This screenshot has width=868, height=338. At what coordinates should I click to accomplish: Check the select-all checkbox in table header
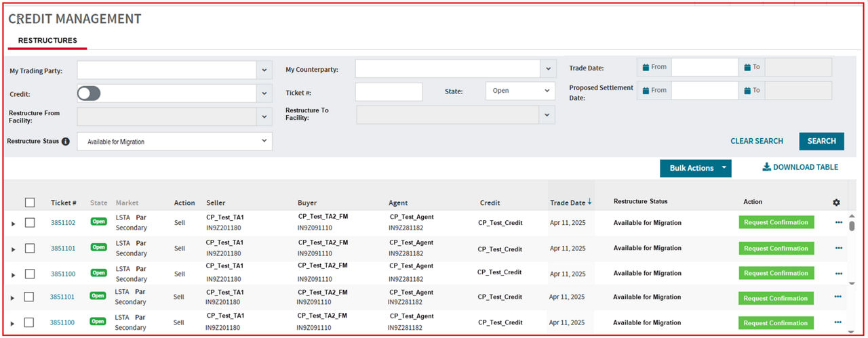coord(30,202)
